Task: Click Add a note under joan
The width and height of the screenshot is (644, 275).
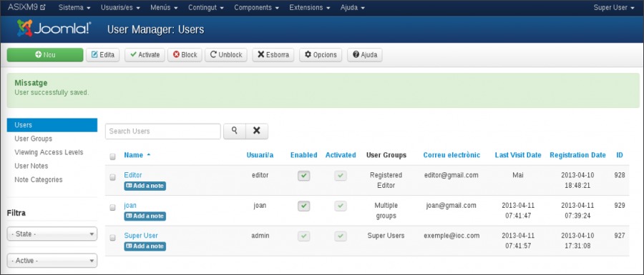Action: tap(145, 216)
